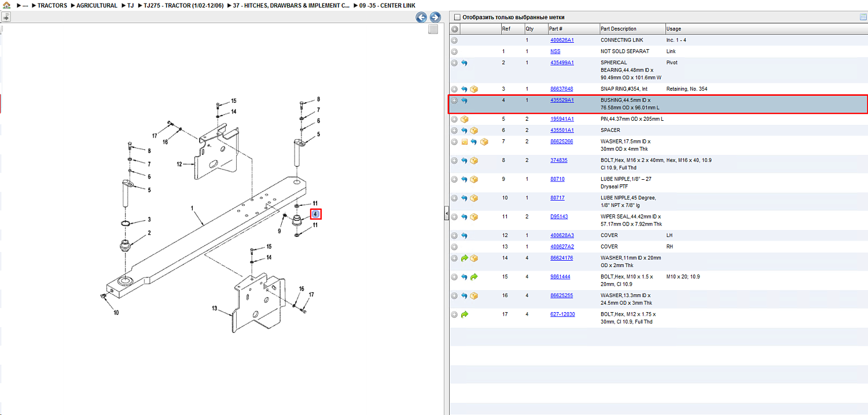
Task: Select callout 3 snap ring in diagram
Action: 149,220
